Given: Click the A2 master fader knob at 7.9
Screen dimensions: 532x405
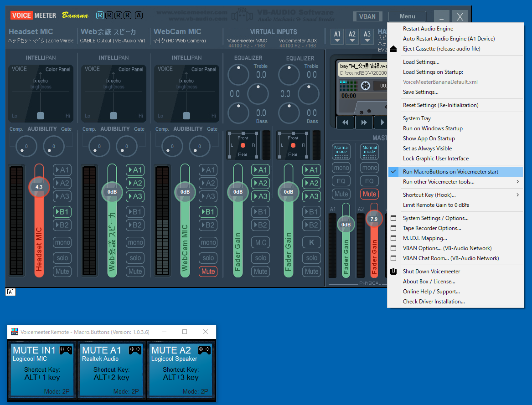Looking at the screenshot, I should [x=374, y=219].
